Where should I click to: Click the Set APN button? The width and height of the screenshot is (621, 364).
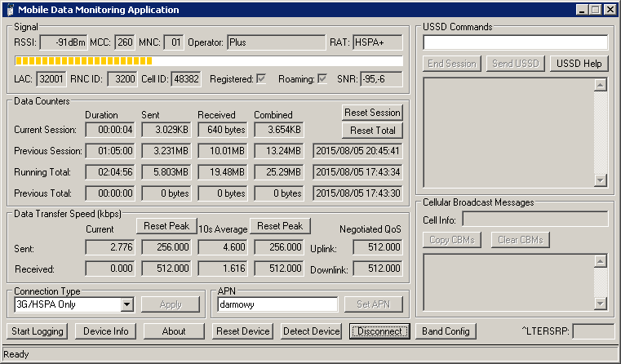tap(374, 304)
